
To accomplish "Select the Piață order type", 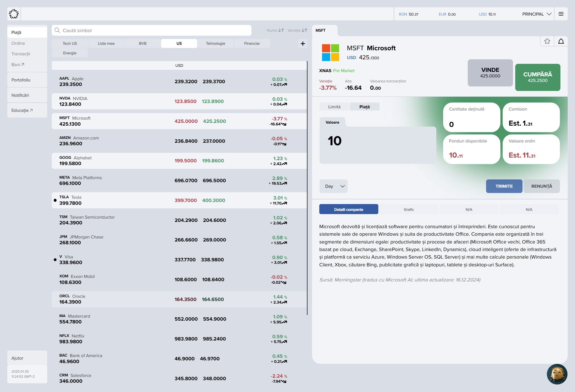I will point(364,107).
